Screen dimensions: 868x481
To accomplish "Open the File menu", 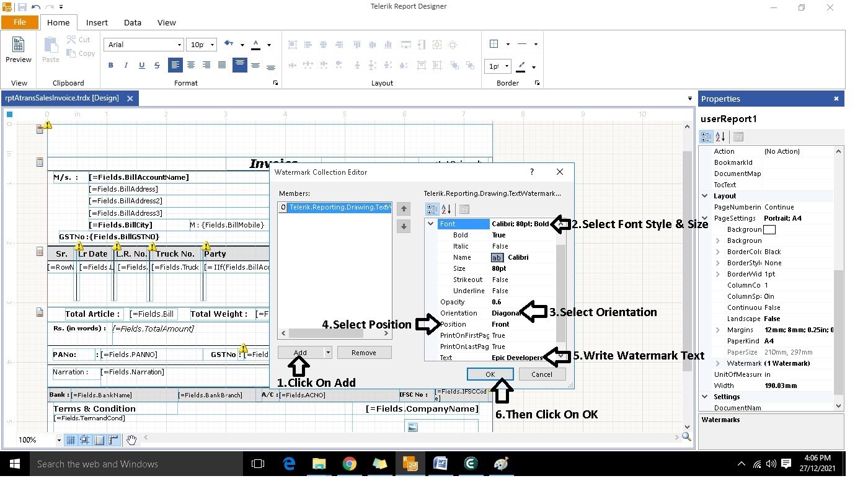I will pyautogui.click(x=20, y=22).
